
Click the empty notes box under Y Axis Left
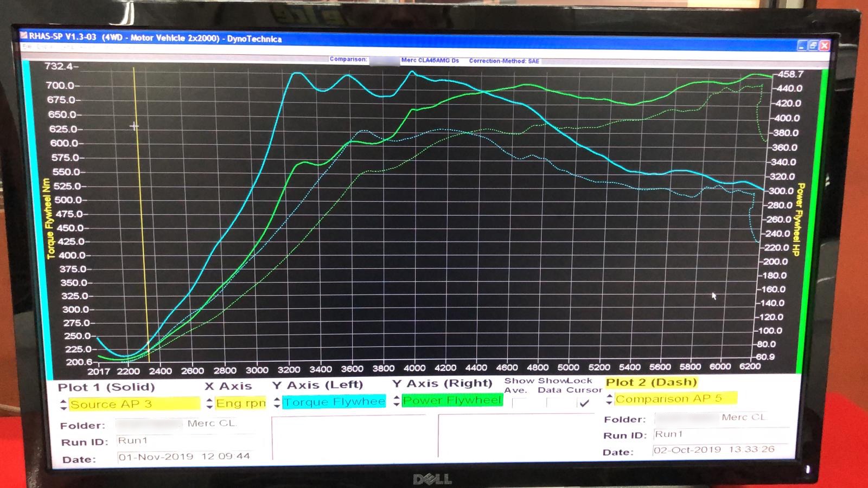[349, 438]
